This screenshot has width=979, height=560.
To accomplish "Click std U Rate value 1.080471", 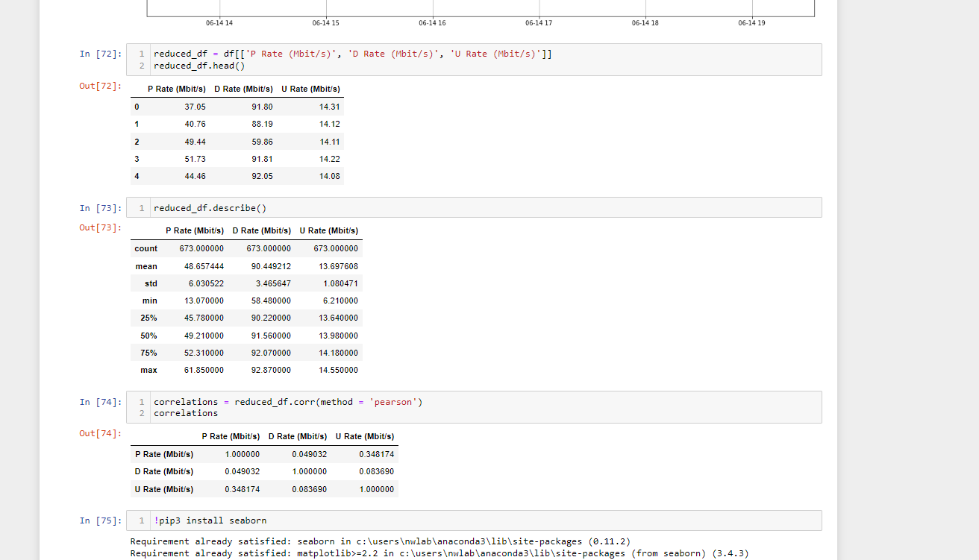I will point(340,283).
